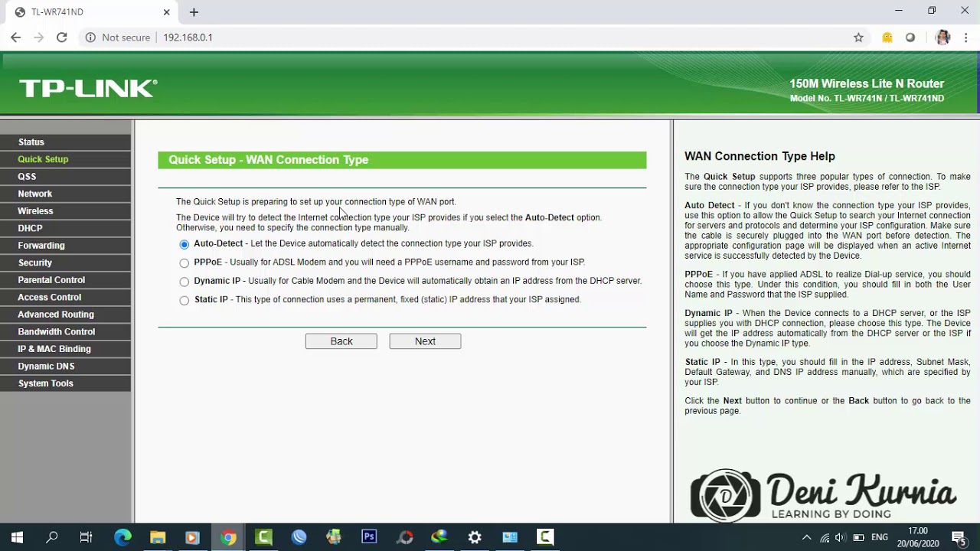Open the volume control in the tray
Viewport: 980px width, 551px height.
pyautogui.click(x=841, y=537)
